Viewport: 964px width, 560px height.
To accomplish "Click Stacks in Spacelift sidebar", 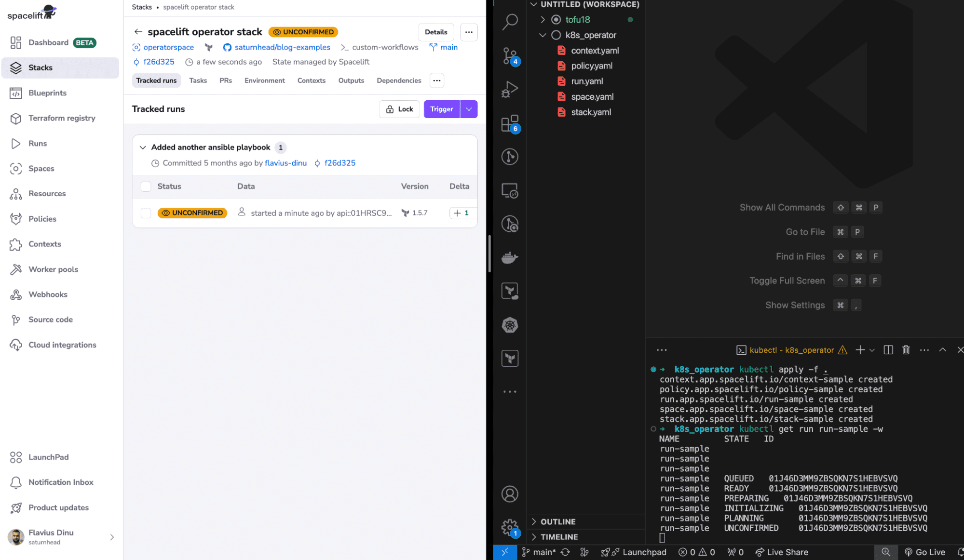I will click(x=60, y=67).
